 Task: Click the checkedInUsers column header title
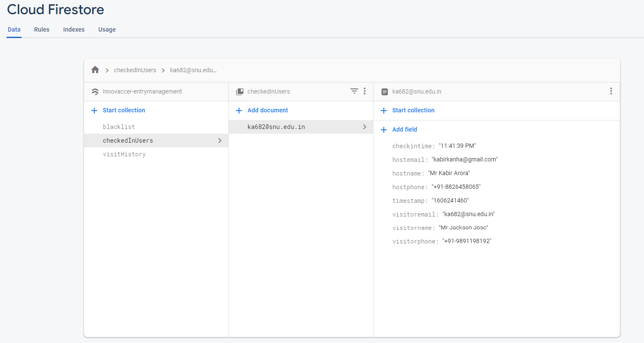[268, 91]
